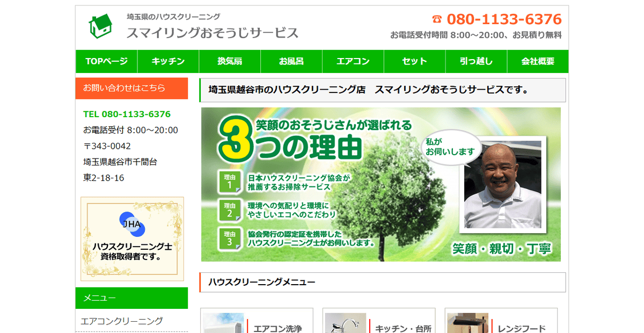Navigate to the エアコン page
Image resolution: width=644 pixels, height=333 pixels.
coord(353,61)
